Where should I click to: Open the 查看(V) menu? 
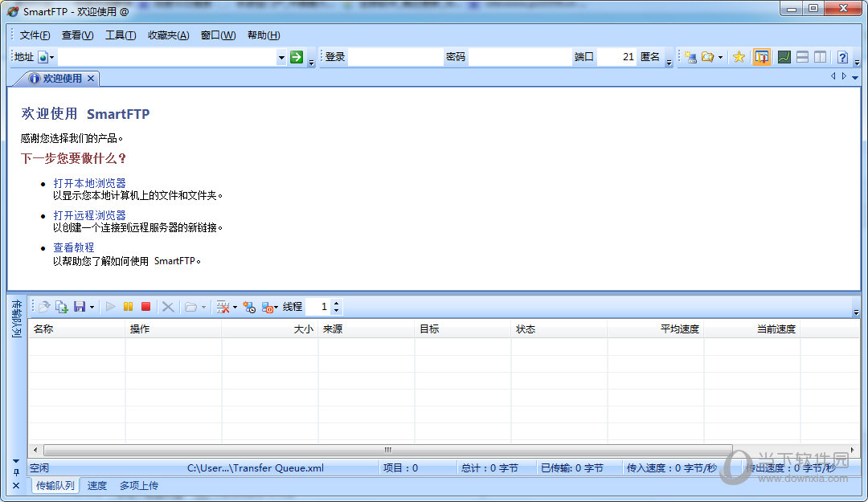77,35
